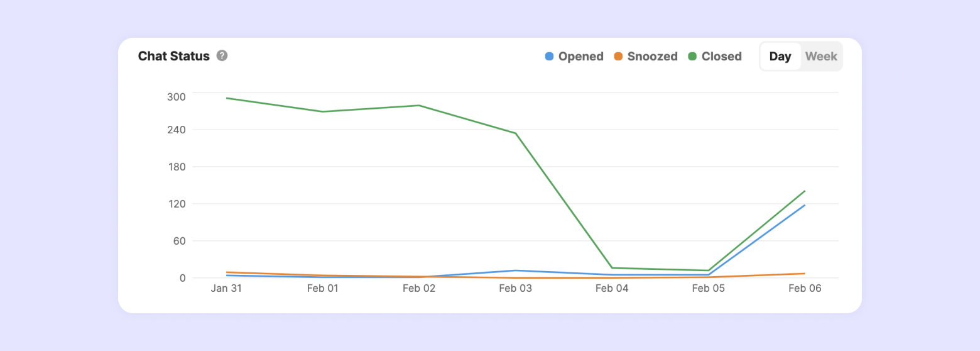Click the help question mark icon

click(222, 55)
